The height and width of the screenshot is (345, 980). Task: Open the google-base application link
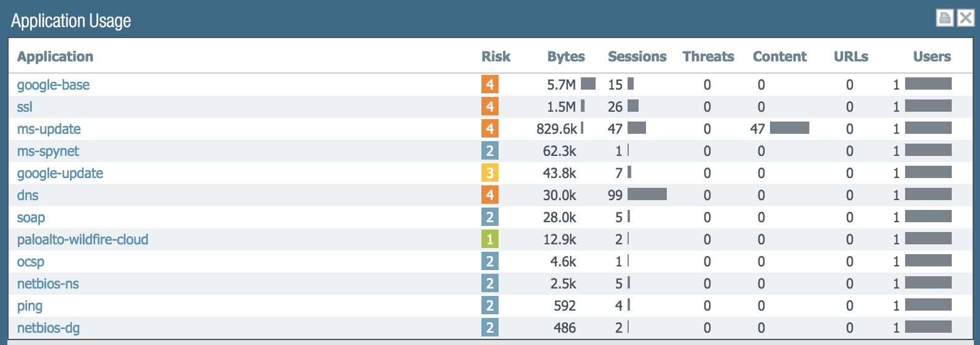(x=53, y=85)
